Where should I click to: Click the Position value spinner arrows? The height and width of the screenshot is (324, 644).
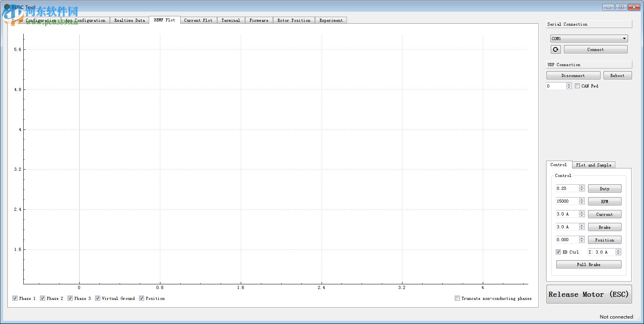point(582,240)
